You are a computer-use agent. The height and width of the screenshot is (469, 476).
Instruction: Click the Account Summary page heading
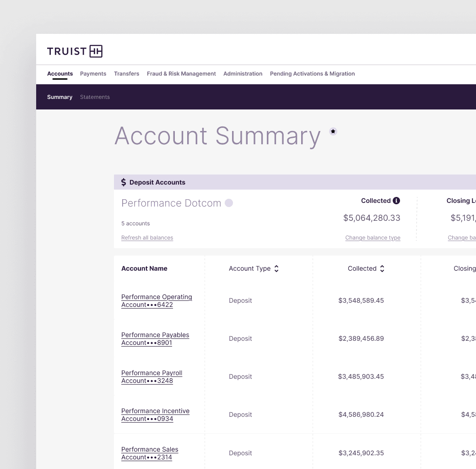coord(218,136)
